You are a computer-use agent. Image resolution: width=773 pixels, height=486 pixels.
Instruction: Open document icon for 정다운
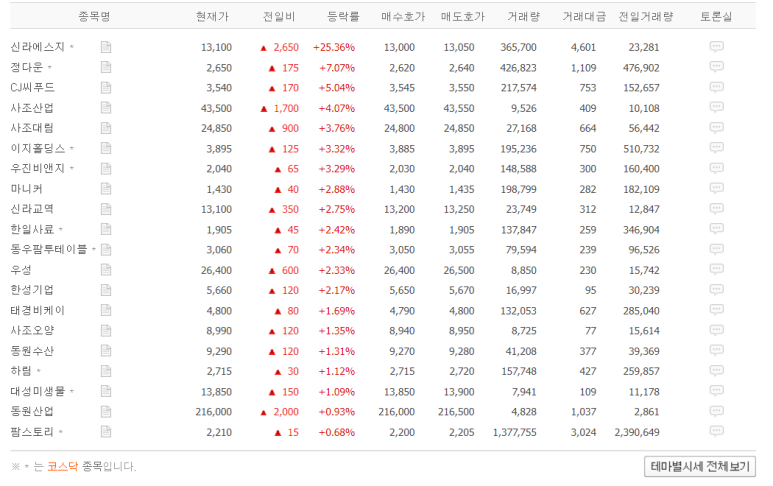[x=106, y=68]
